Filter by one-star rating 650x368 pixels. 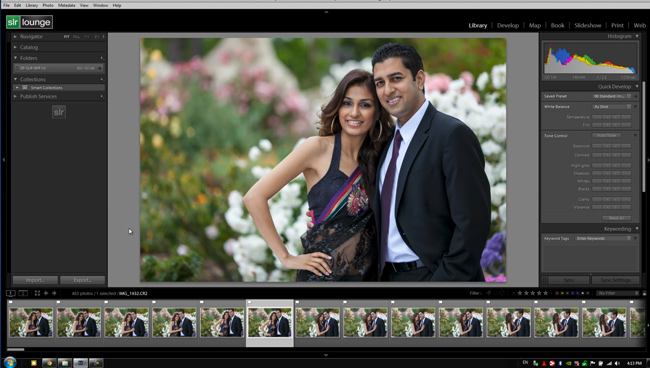520,293
